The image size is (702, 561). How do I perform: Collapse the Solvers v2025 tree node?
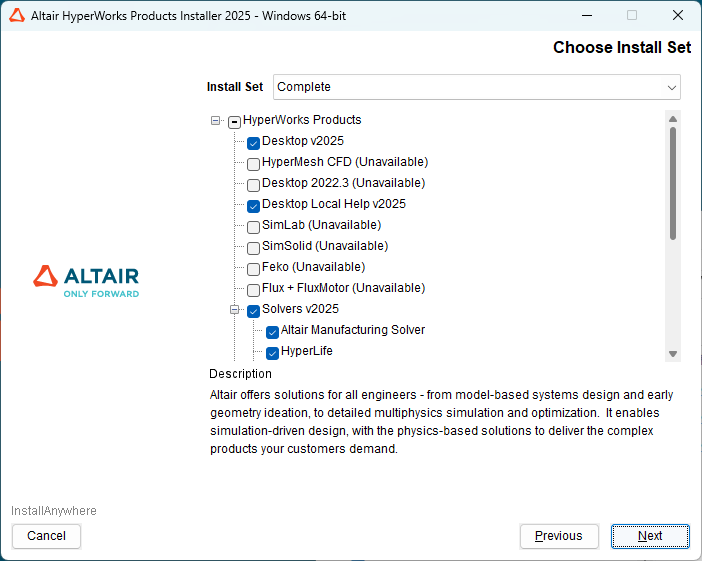(235, 310)
